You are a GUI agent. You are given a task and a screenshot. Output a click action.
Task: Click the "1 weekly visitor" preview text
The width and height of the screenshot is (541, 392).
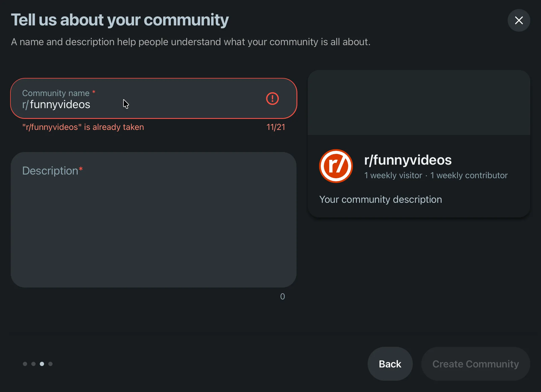(393, 175)
